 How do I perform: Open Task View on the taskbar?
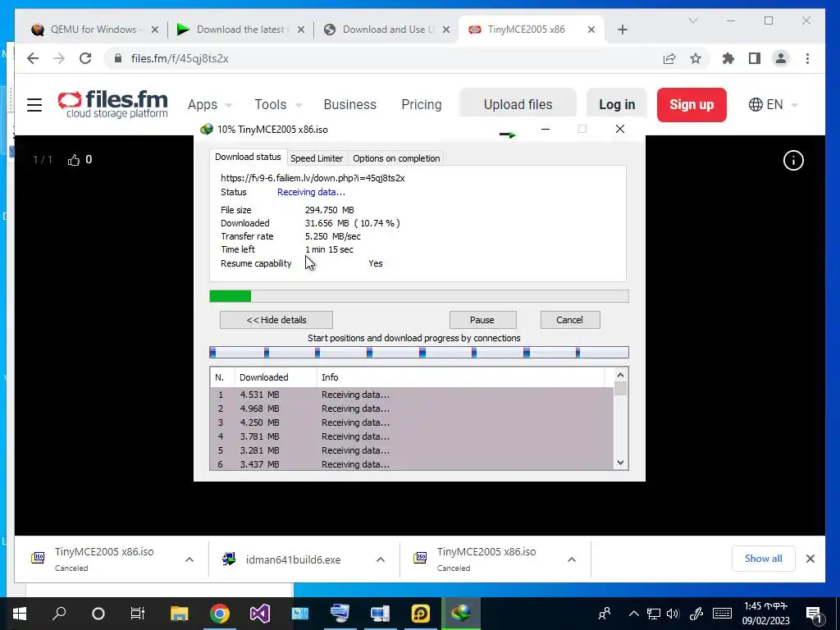(x=138, y=614)
